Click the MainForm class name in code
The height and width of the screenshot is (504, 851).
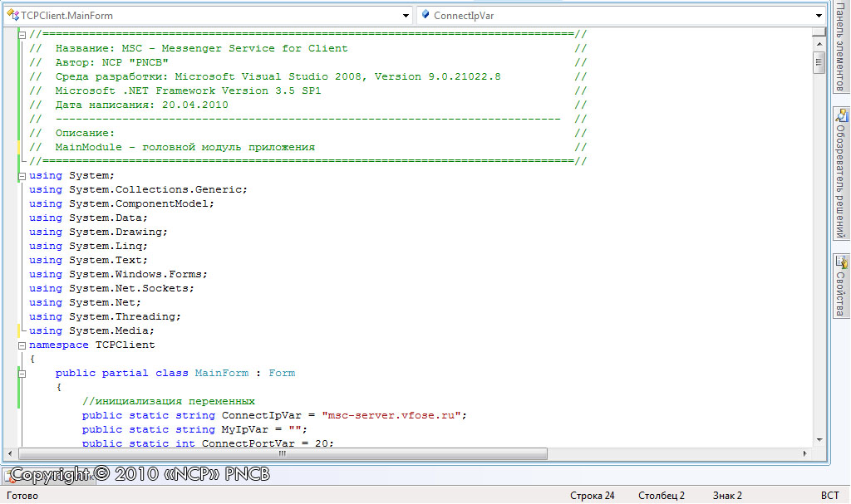222,373
